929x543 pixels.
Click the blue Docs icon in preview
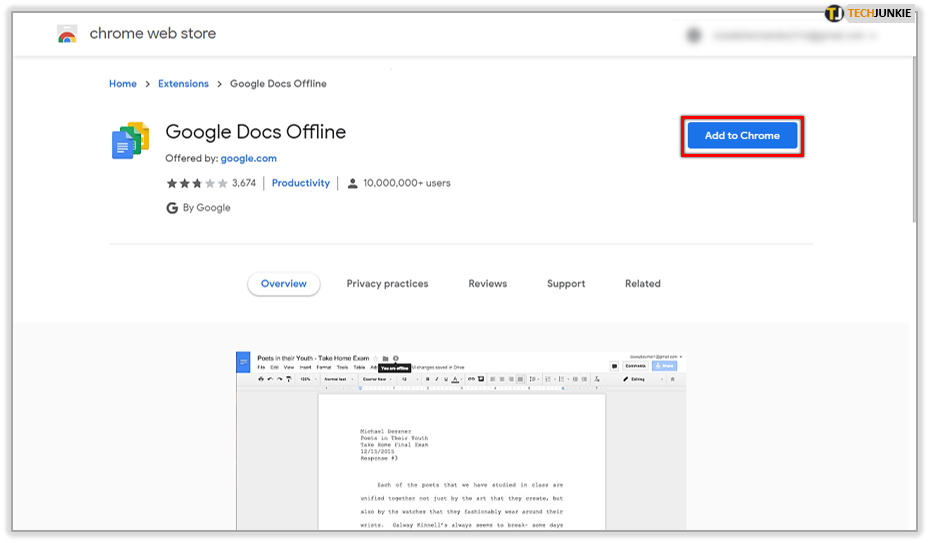click(x=243, y=361)
